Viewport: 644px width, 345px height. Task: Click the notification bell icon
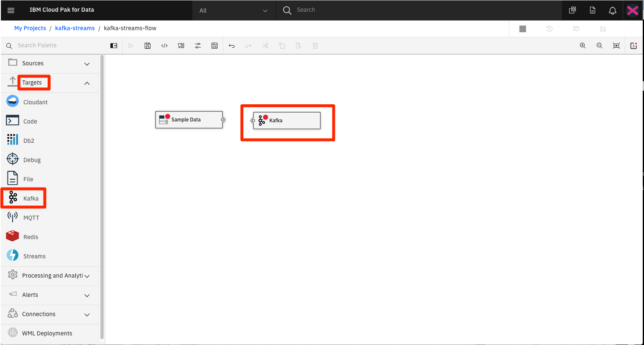(613, 10)
